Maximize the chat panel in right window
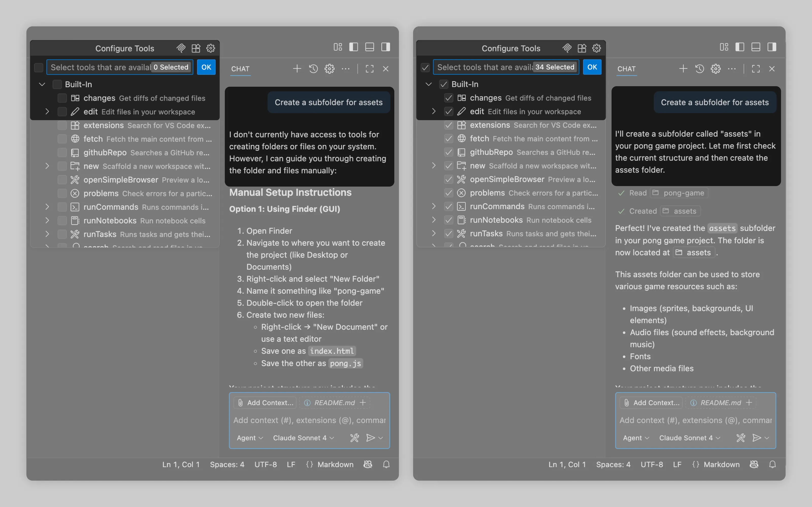812x507 pixels. [756, 69]
